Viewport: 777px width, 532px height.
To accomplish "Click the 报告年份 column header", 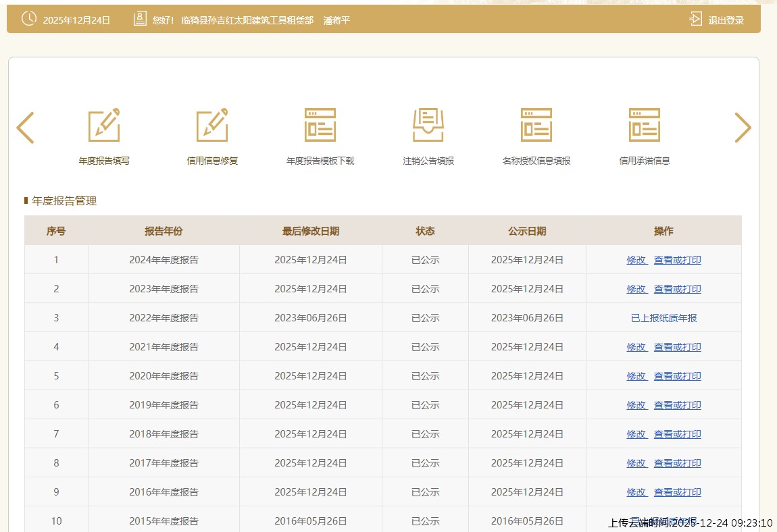I will 164,231.
